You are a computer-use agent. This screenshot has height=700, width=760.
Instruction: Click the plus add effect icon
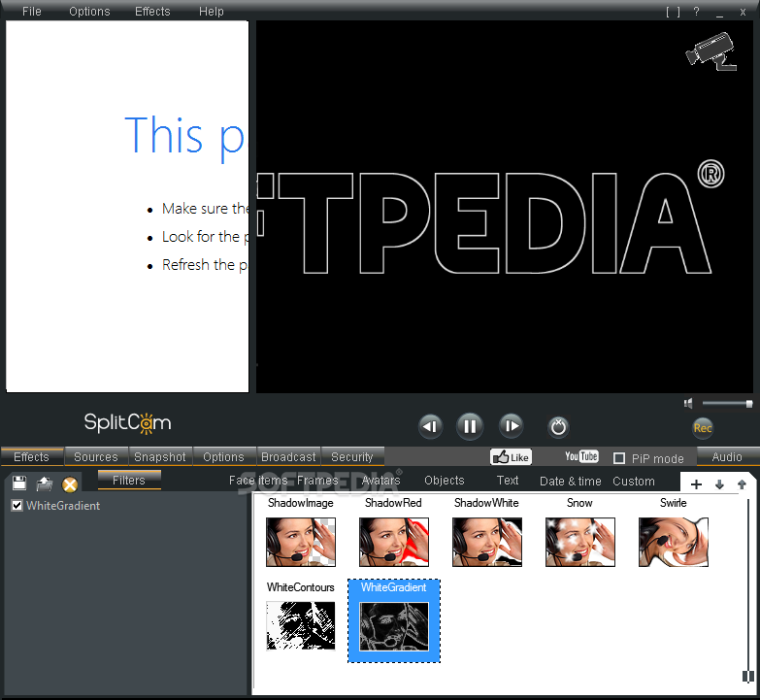tap(696, 483)
